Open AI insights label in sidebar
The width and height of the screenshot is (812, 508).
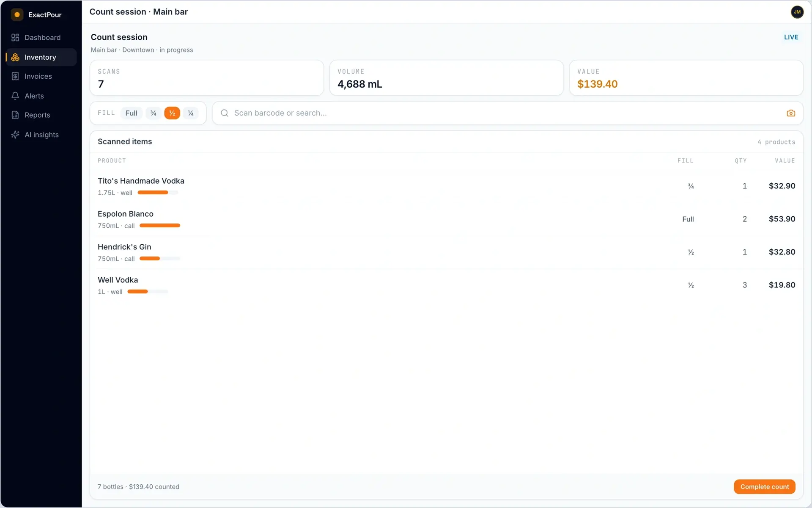(x=41, y=135)
